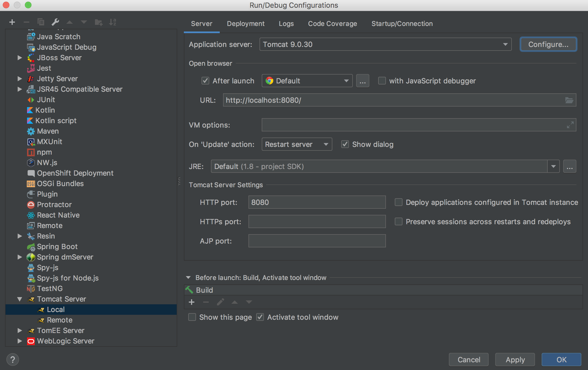Screen dimensions: 588x370
Task: Open On 'Update' action Restart server dropdown
Action: click(297, 144)
